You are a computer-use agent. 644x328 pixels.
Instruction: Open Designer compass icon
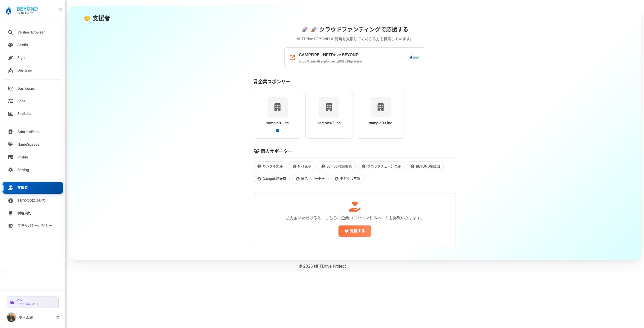(x=10, y=70)
